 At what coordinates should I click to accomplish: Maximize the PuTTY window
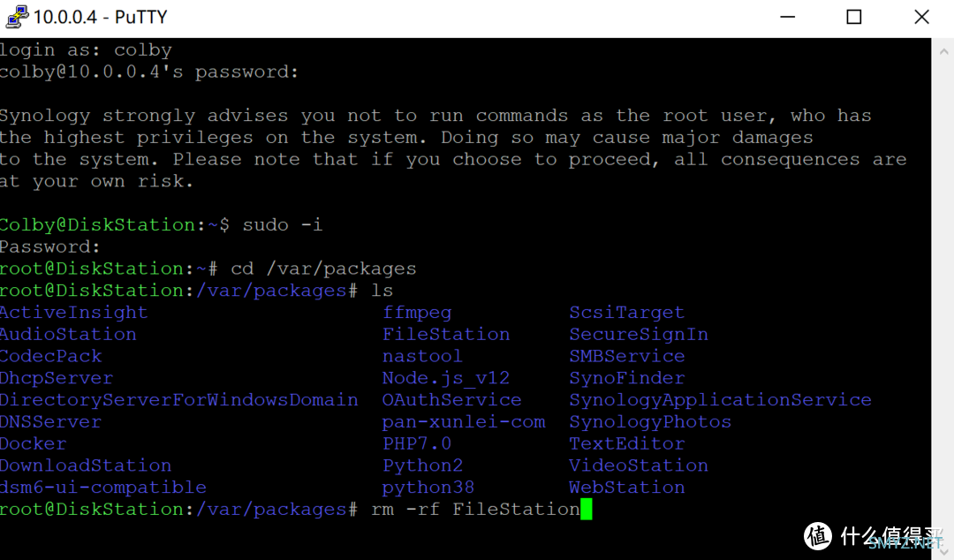coord(854,17)
